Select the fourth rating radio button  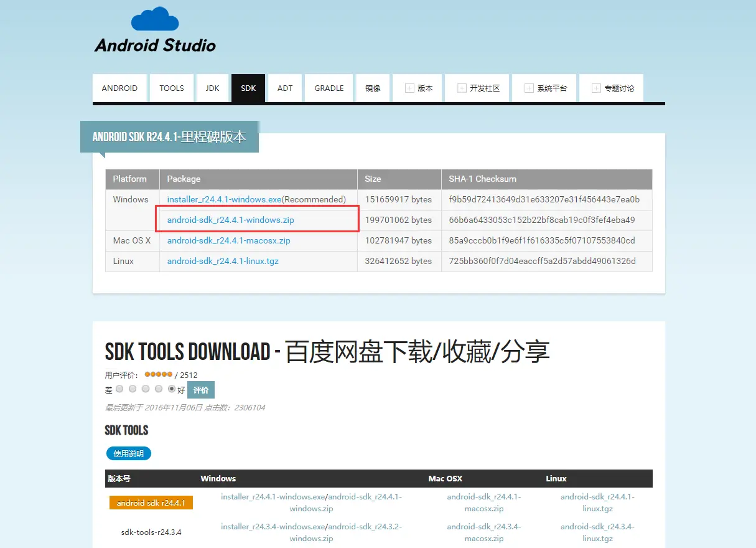coord(159,389)
